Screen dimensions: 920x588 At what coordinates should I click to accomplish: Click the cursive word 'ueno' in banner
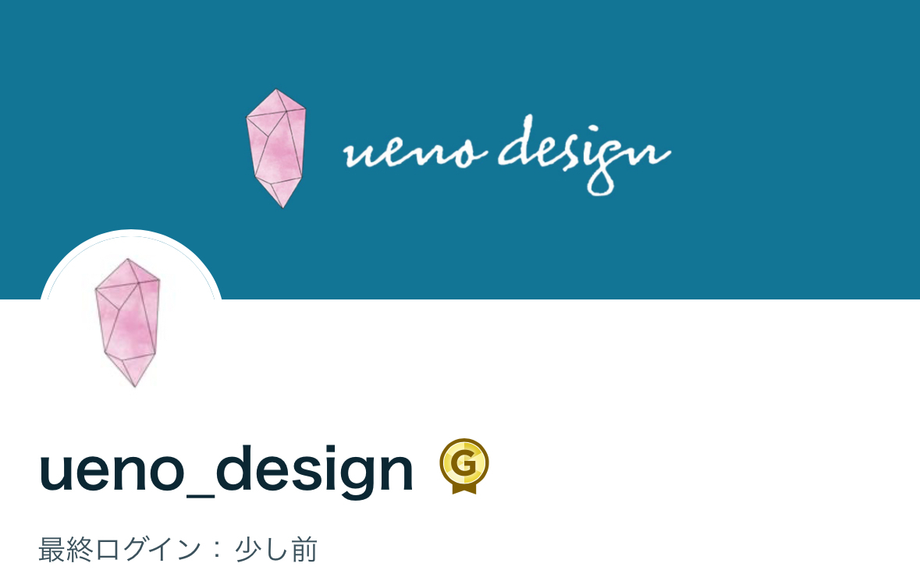tap(415, 152)
